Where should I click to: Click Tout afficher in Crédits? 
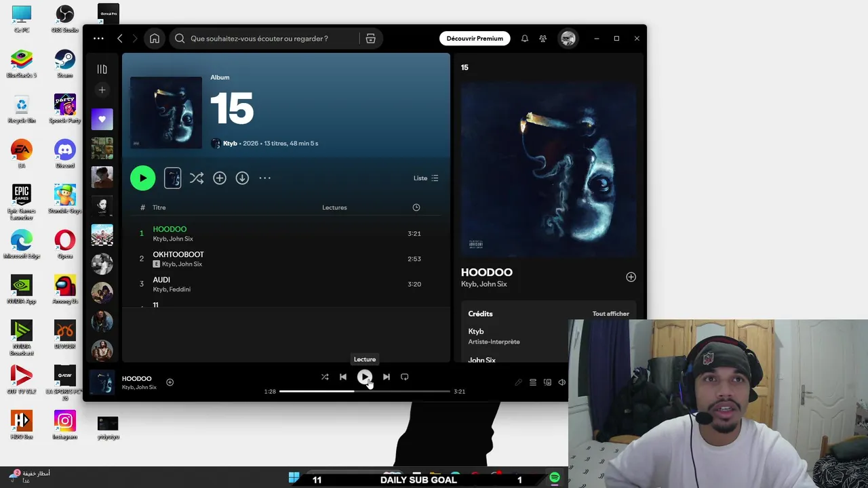click(x=611, y=314)
